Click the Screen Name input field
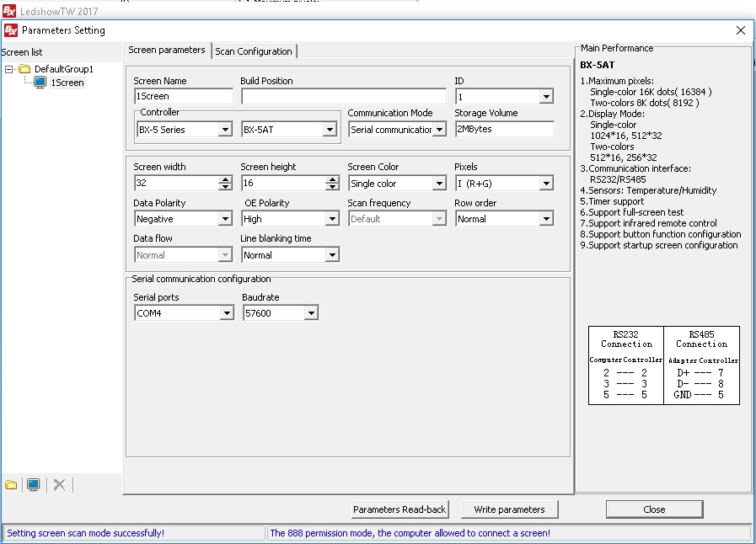Viewport: 756px width, 544px height. [x=183, y=96]
